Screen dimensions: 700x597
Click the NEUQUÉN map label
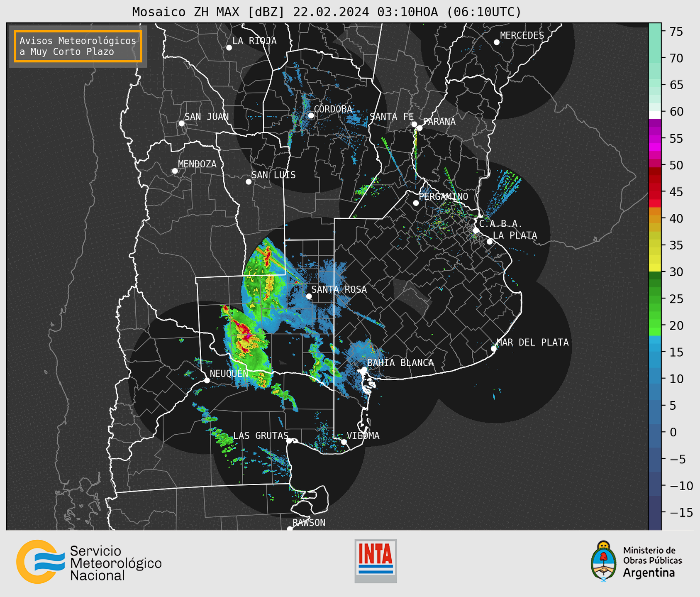point(229,373)
